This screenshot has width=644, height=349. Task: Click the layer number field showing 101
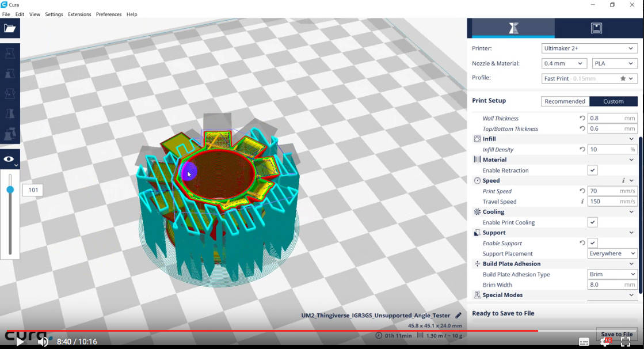[x=33, y=190]
